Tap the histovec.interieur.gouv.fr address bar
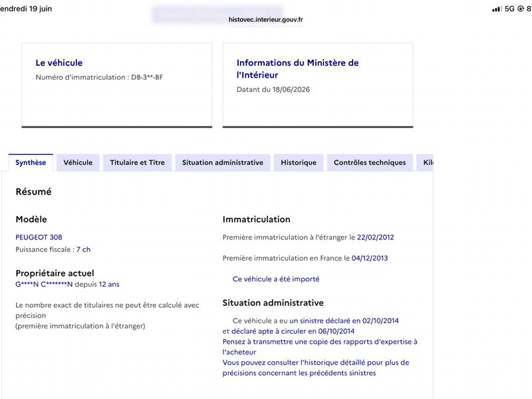The height and width of the screenshot is (399, 532). tap(265, 19)
